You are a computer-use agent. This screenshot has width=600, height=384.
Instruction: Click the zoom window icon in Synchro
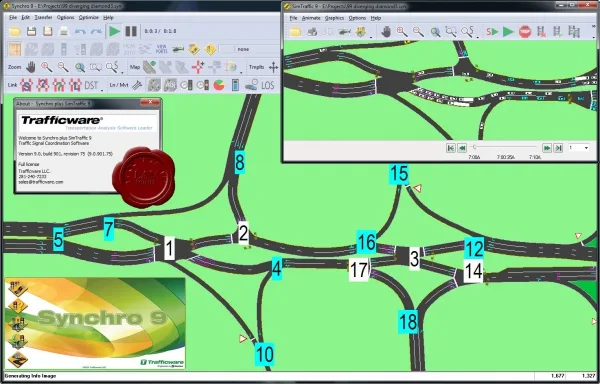(96, 67)
